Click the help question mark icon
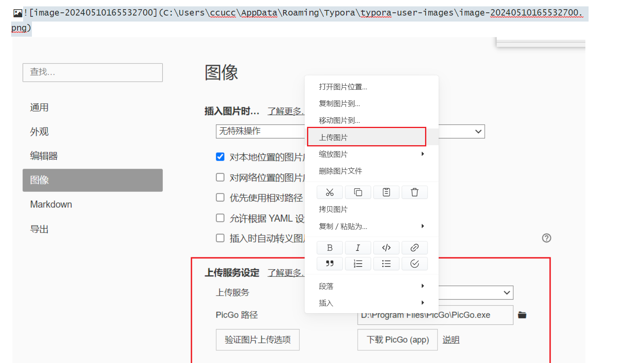 coord(547,238)
